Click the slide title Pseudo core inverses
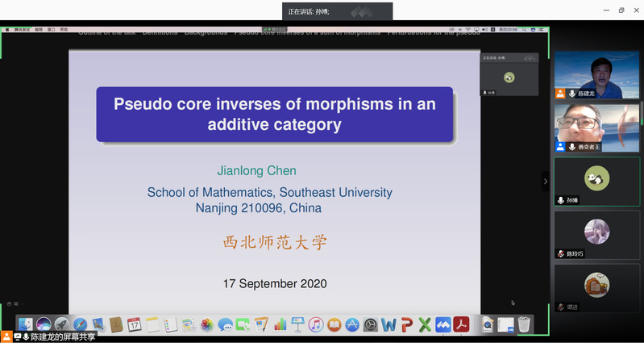Screen dimensions: 644x343 [274, 114]
